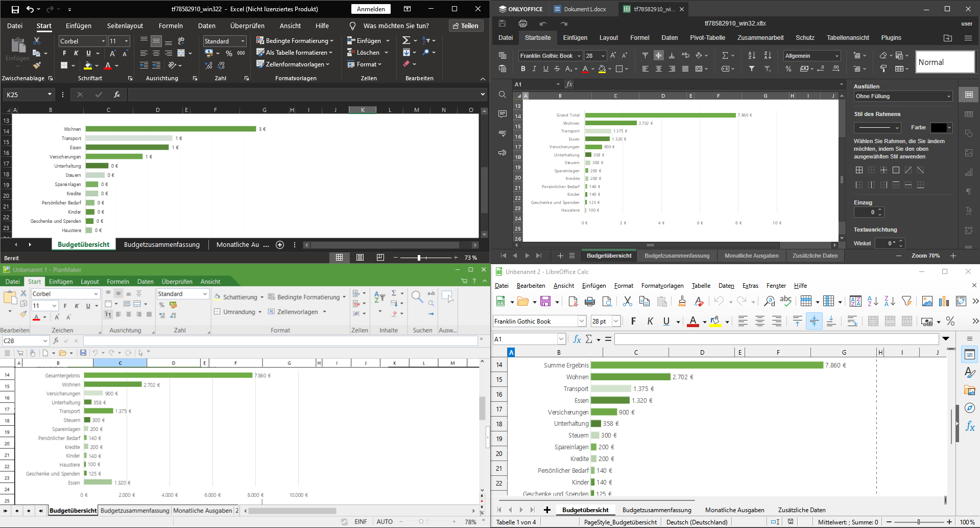
Task: Open Ohne Füllung fill dropdown in ONLYOFFICE
Action: (x=949, y=96)
